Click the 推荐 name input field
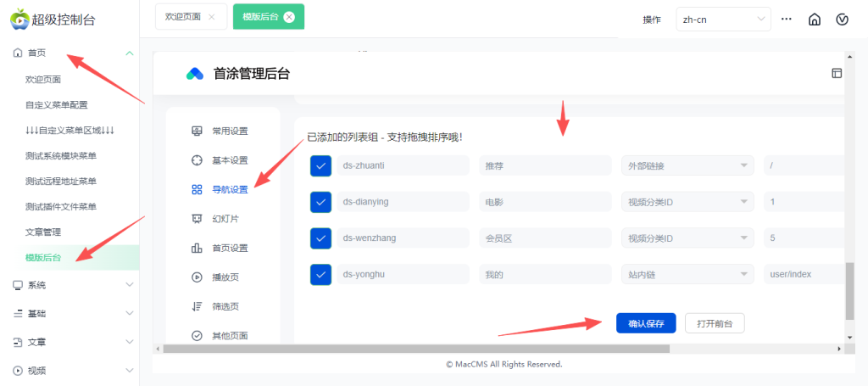The height and width of the screenshot is (386, 868). [x=545, y=165]
